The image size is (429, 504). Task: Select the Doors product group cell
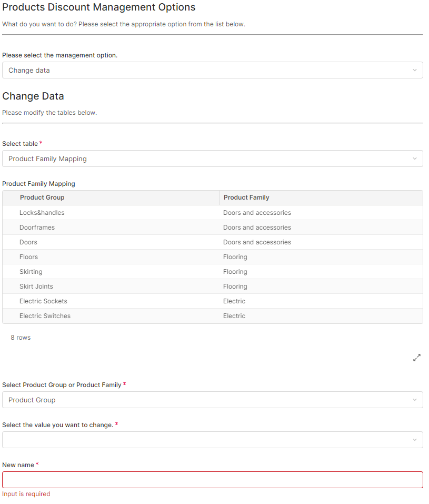click(111, 242)
